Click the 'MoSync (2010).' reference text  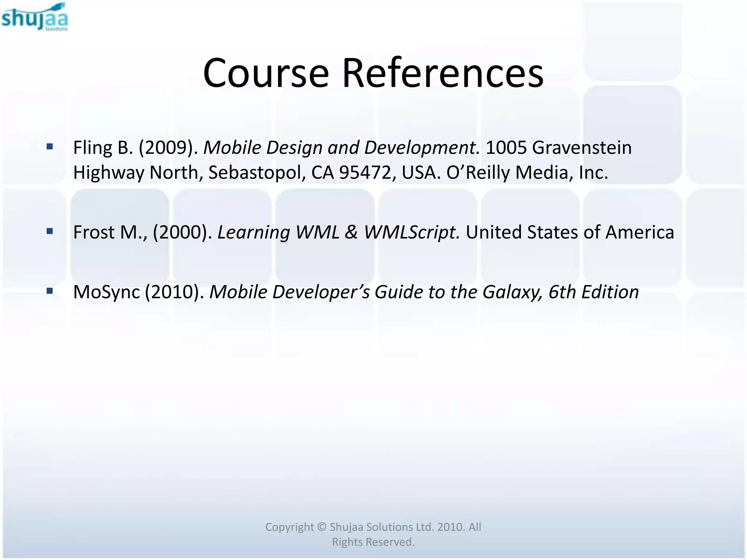click(139, 292)
